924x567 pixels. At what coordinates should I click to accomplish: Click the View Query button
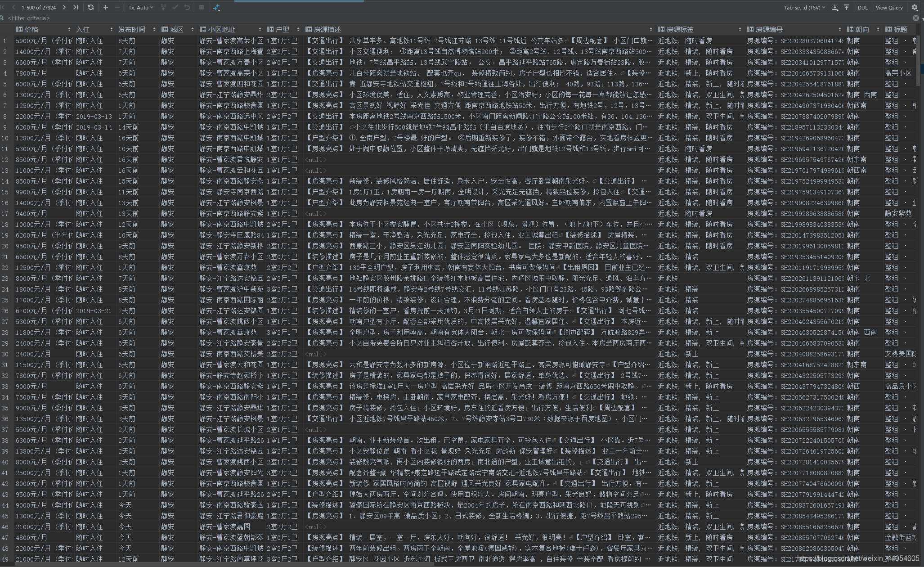click(x=889, y=7)
